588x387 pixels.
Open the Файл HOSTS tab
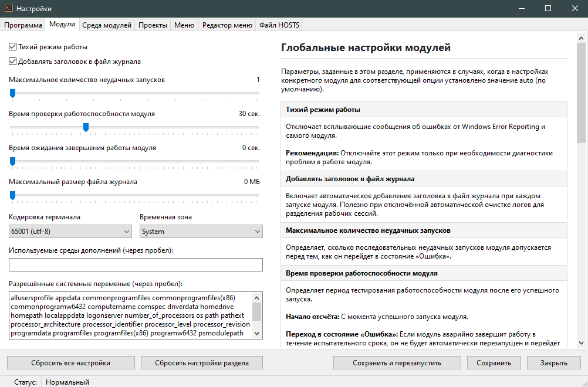279,25
